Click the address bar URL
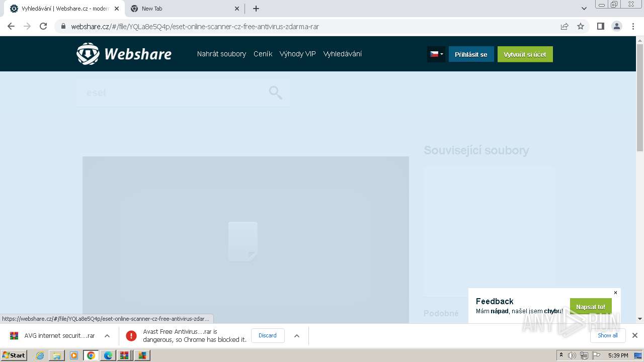 pos(195,27)
